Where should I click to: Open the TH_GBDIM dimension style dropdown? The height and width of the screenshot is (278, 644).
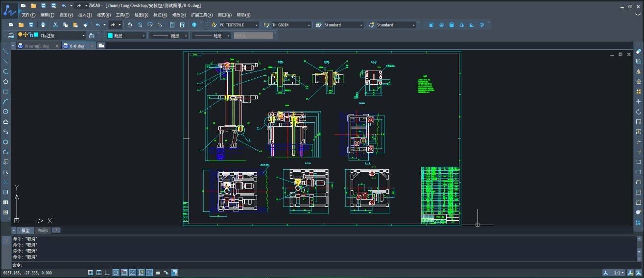pos(287,24)
